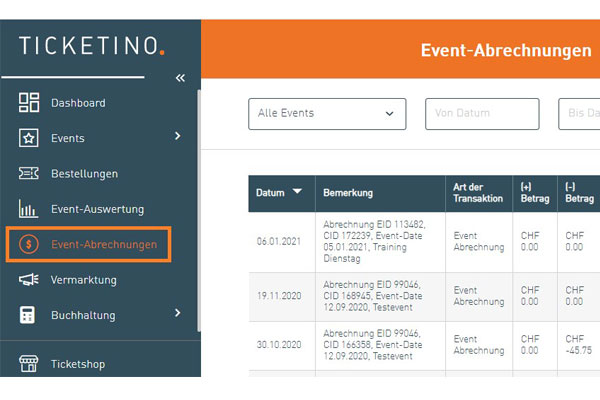
Task: Focus the Von Datum input field
Action: point(482,114)
